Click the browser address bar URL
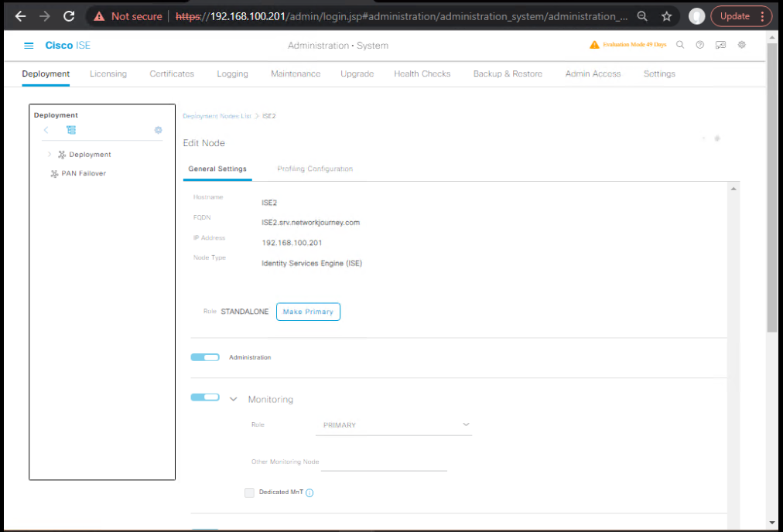This screenshot has height=532, width=783. click(x=402, y=16)
